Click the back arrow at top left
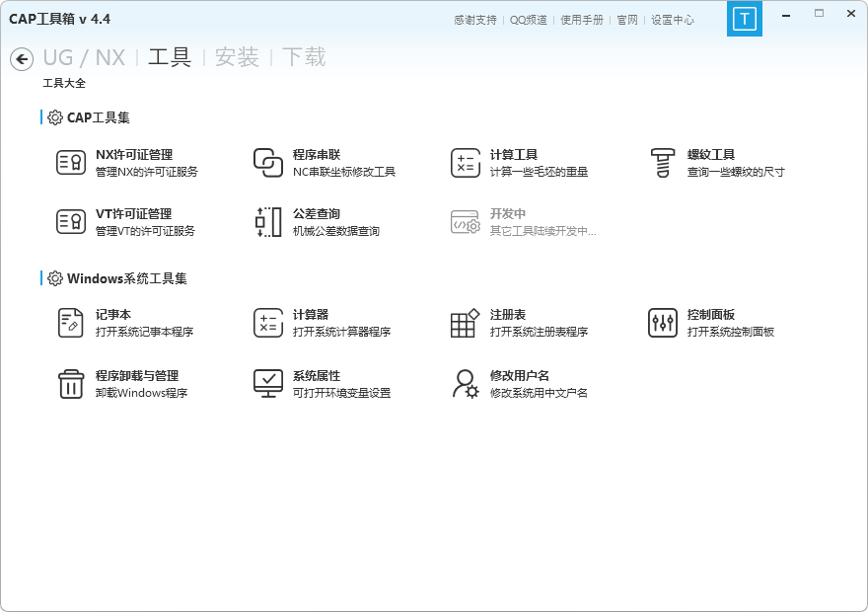Viewport: 868px width, 612px height. click(x=20, y=59)
